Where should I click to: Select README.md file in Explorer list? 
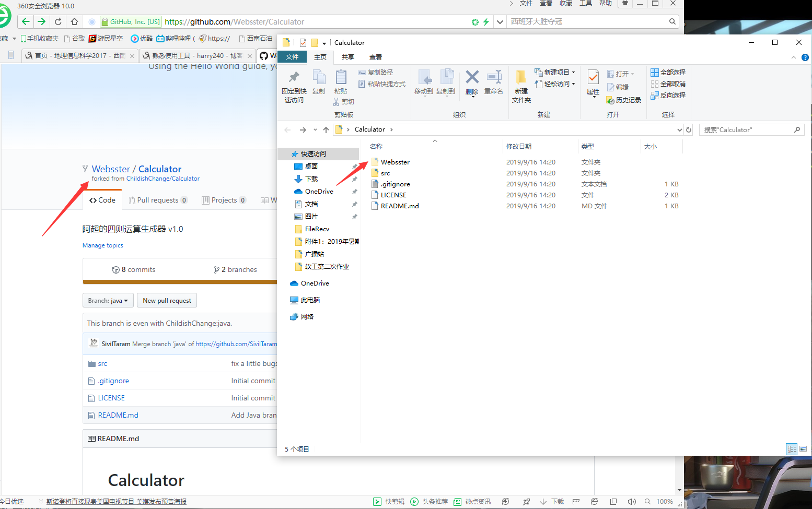tap(400, 206)
